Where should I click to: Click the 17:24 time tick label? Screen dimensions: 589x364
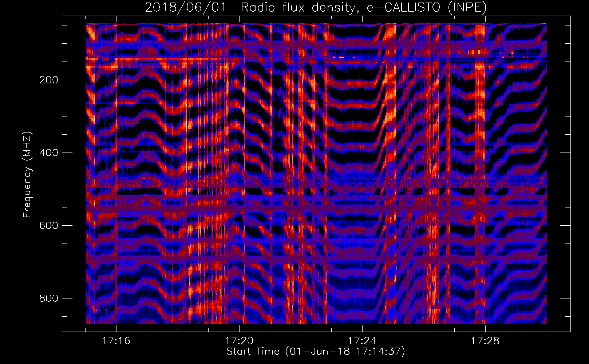tap(362, 341)
